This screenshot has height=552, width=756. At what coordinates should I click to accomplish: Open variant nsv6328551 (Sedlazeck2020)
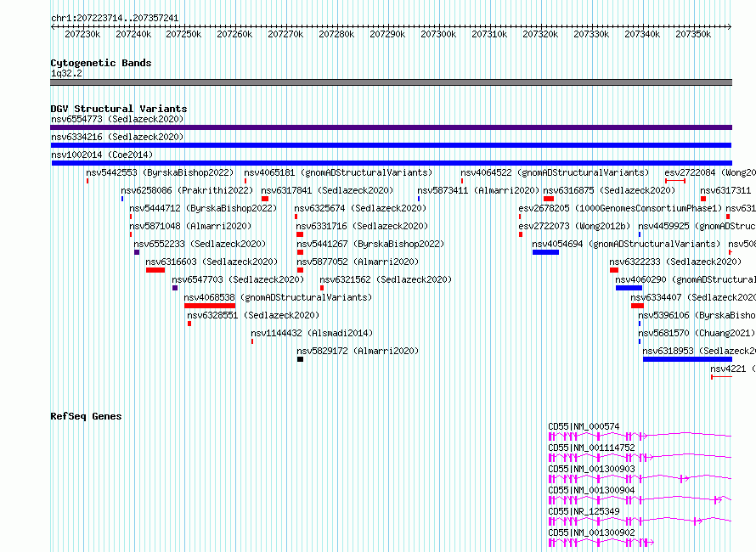click(253, 315)
